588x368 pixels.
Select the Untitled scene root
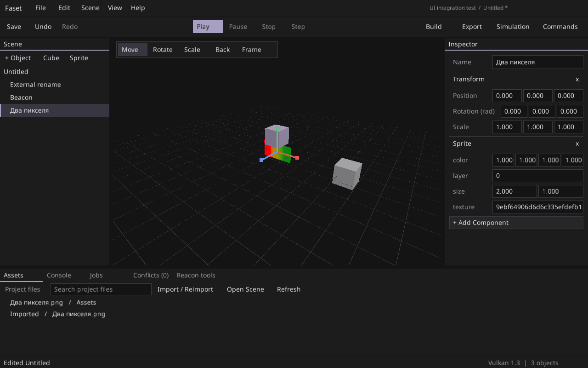tap(55, 72)
